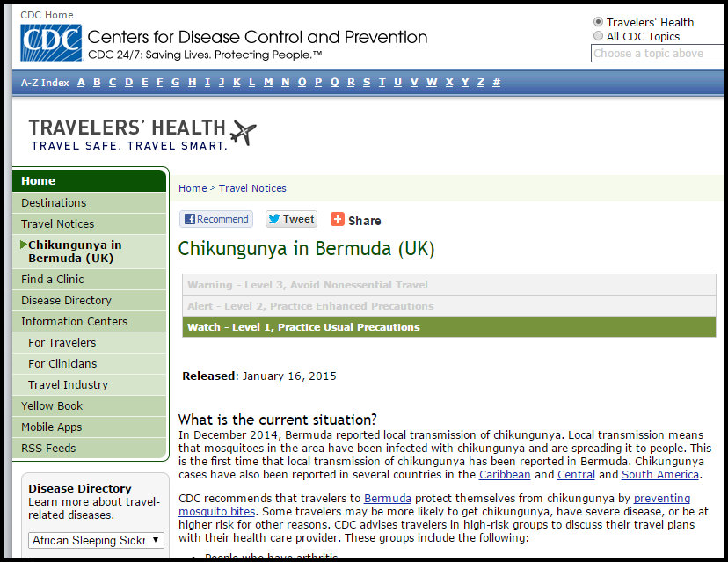Open the Mobile Apps sidebar item

(51, 427)
